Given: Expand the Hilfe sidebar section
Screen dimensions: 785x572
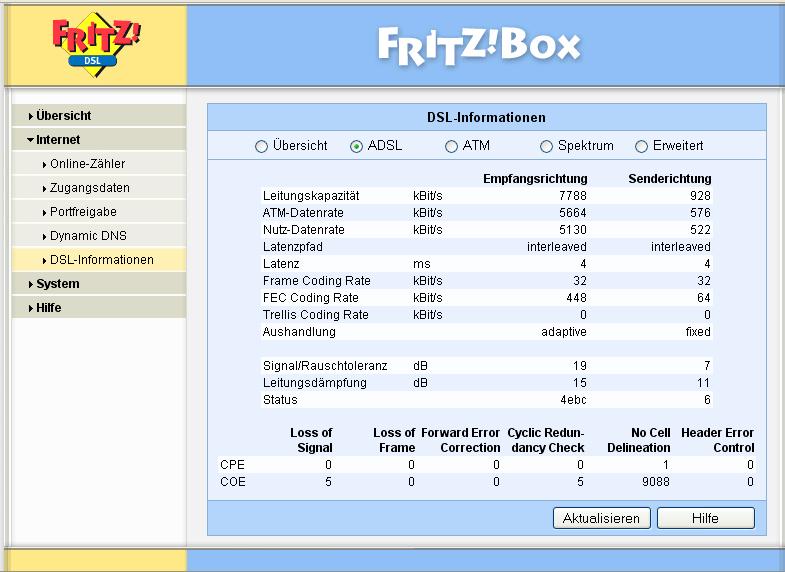Looking at the screenshot, I should coord(48,308).
